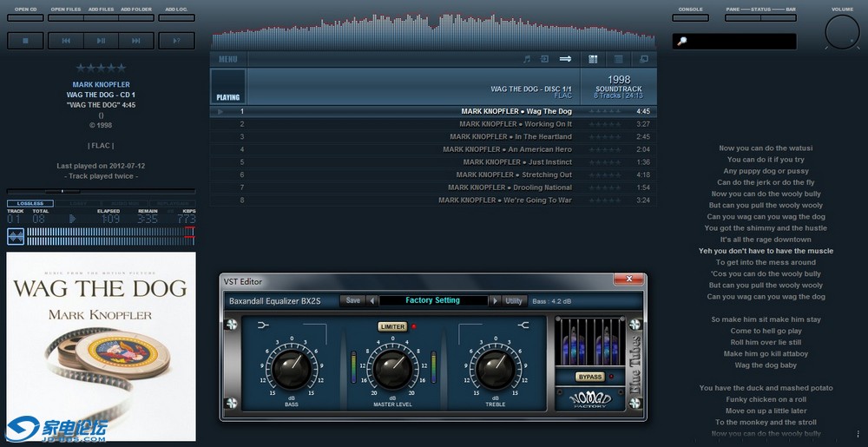Click the LOSSY indicator
This screenshot has height=447, width=868.
click(x=78, y=204)
